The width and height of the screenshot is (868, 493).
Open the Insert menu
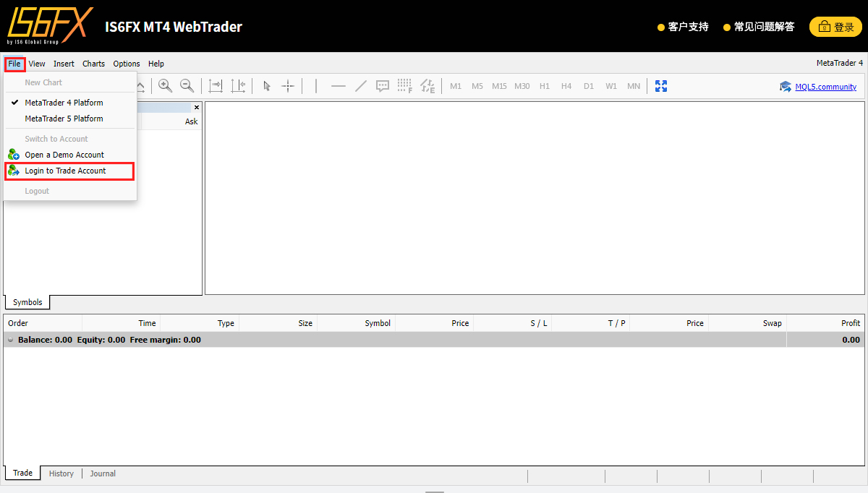64,64
